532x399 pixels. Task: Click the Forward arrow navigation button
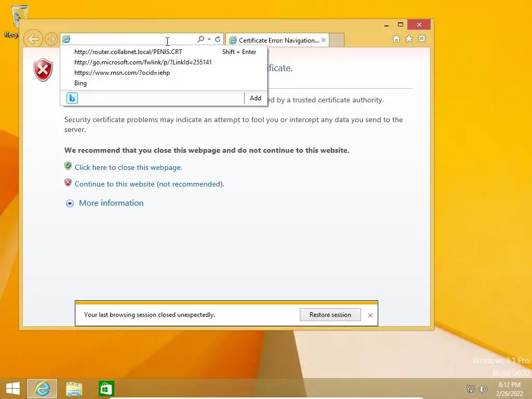51,39
